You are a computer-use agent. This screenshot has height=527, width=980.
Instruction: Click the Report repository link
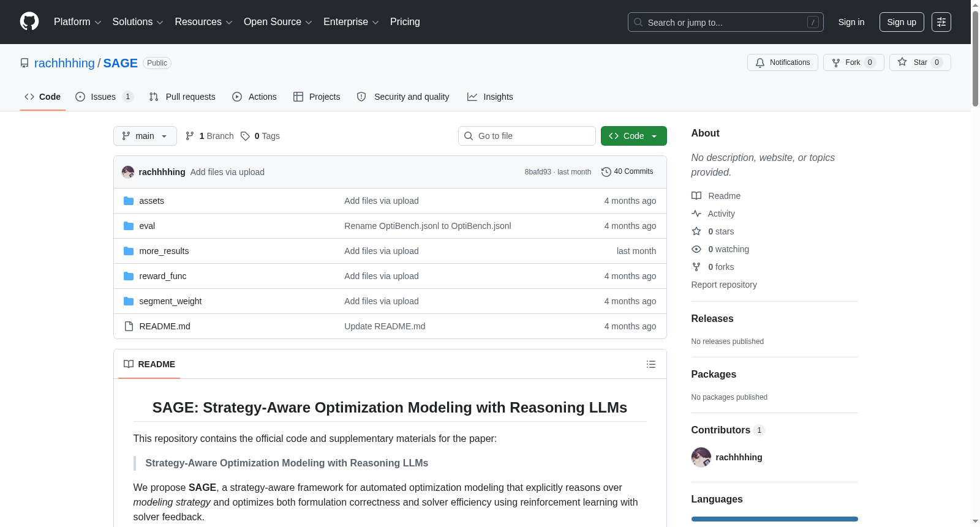point(724,285)
